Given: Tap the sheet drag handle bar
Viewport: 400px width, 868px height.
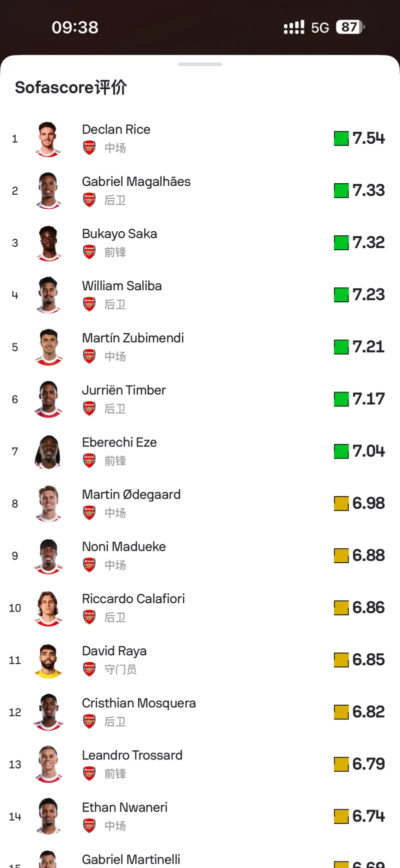Looking at the screenshot, I should [x=200, y=64].
